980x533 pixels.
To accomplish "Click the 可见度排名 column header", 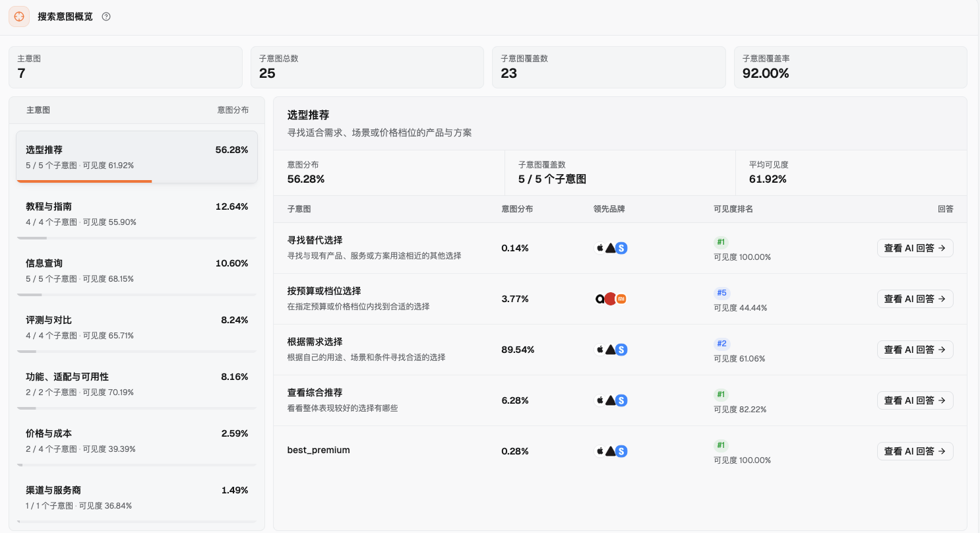I will [x=733, y=209].
